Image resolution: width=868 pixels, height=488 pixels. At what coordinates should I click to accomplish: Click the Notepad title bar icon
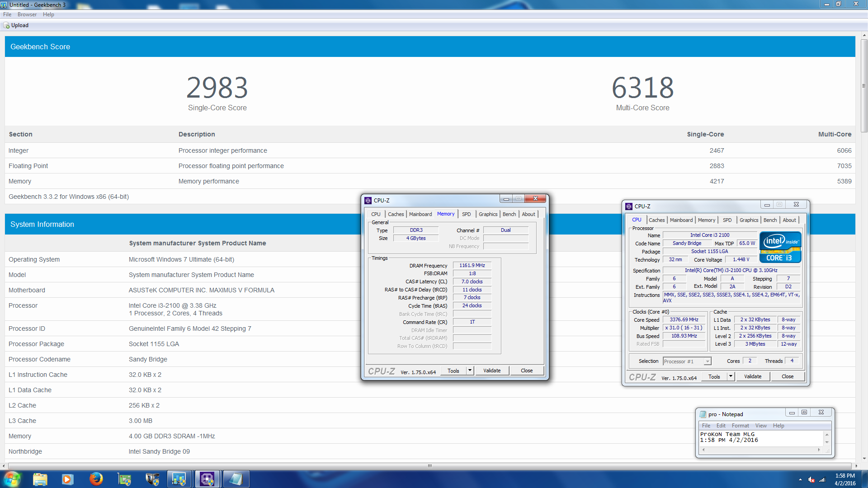point(703,414)
